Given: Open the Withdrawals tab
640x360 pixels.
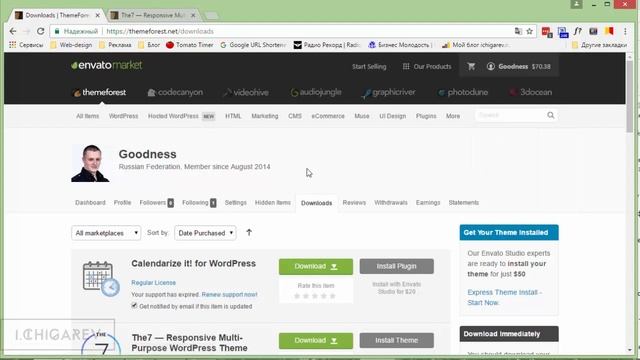Looking at the screenshot, I should pyautogui.click(x=391, y=202).
